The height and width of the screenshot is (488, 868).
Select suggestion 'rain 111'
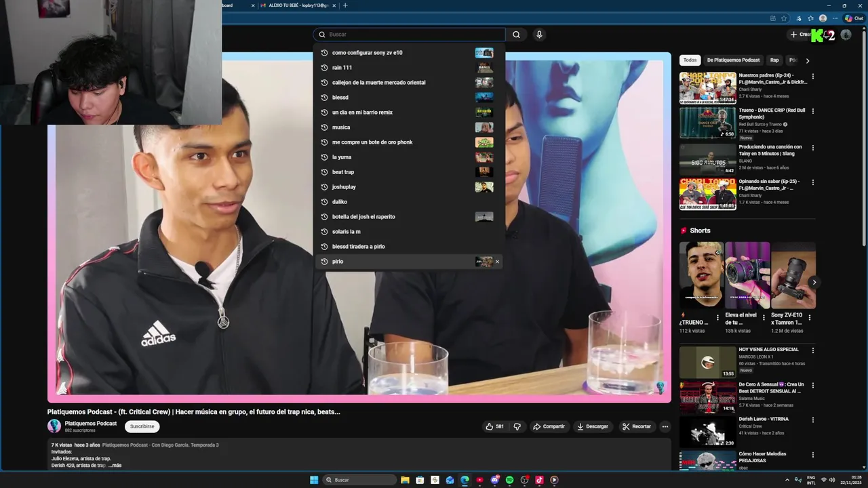pyautogui.click(x=409, y=68)
